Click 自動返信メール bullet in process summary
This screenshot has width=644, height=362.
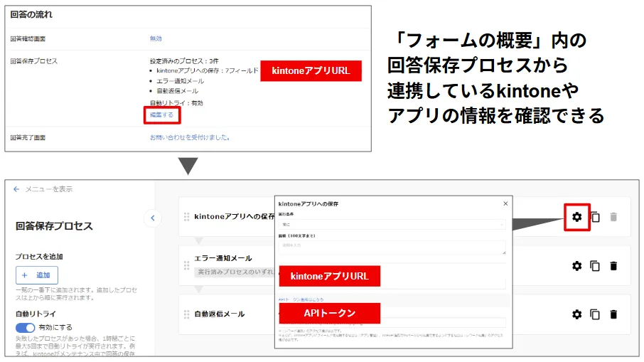(x=177, y=91)
